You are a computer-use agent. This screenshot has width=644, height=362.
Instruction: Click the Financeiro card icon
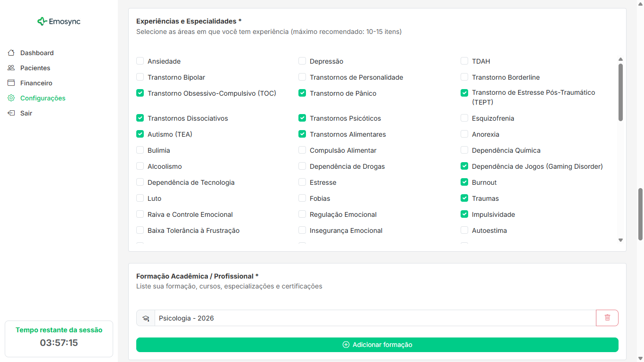pos(11,83)
